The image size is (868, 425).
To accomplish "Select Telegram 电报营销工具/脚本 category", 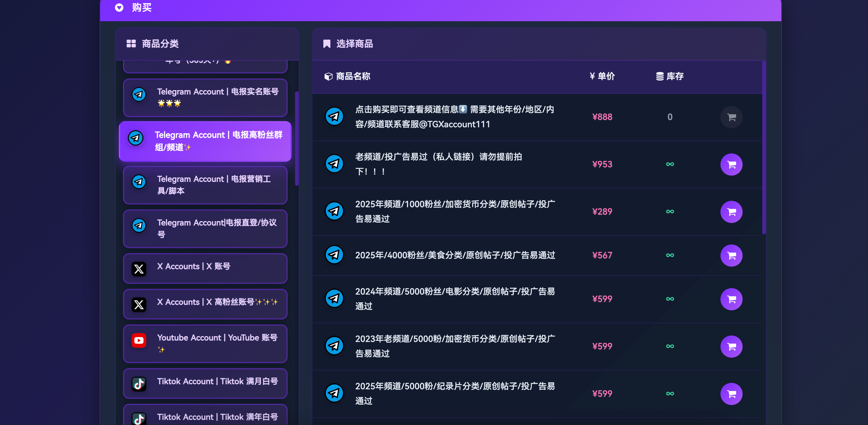I will click(x=205, y=185).
